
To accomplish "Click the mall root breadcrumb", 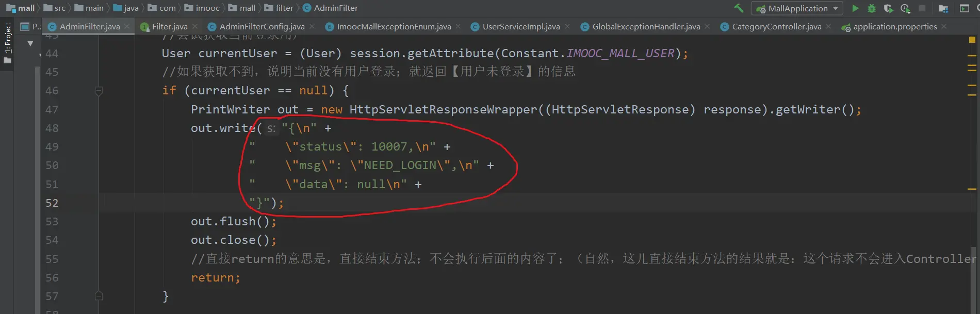I will (x=21, y=8).
